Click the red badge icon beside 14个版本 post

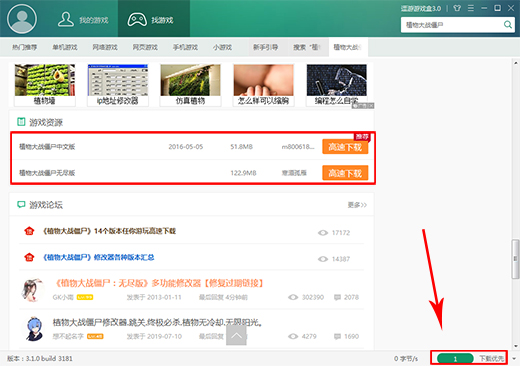pyautogui.click(x=29, y=231)
